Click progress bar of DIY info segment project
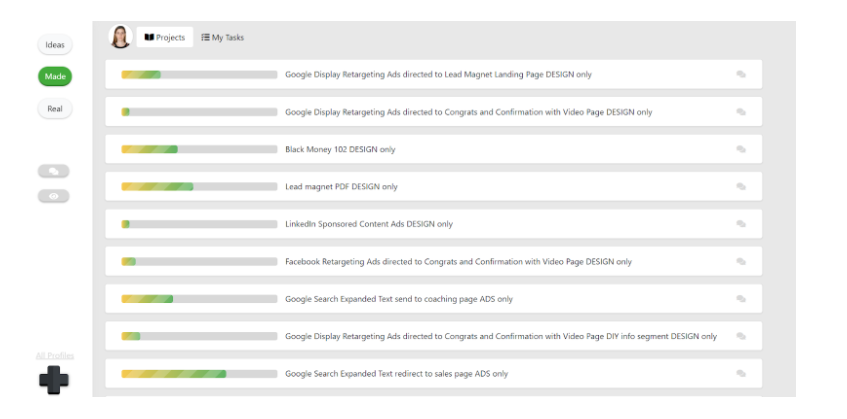 tap(199, 336)
